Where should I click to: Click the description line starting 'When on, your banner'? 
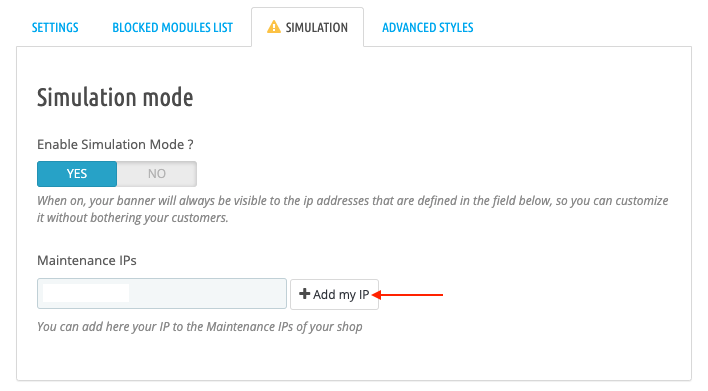(x=353, y=200)
